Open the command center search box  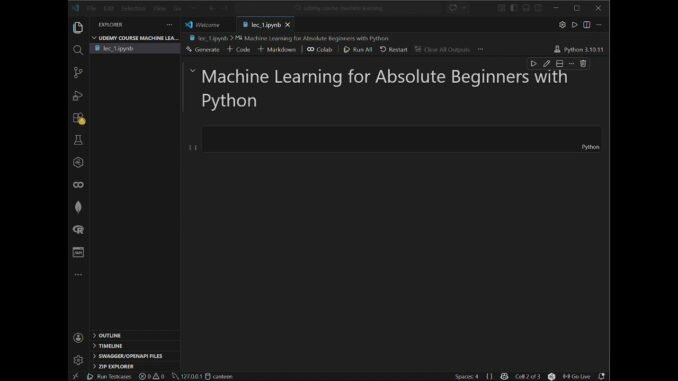[x=340, y=8]
